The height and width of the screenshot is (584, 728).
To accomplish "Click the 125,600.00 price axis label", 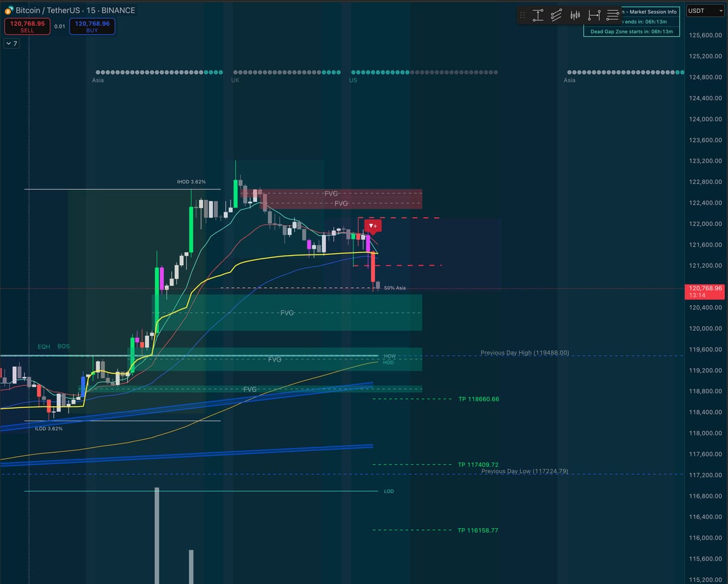I will pyautogui.click(x=706, y=35).
